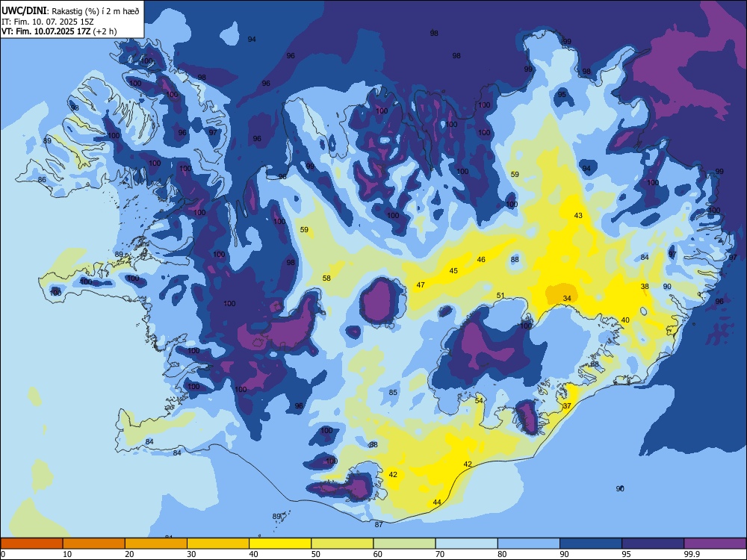Select the 43 value in the northeast highlands
Screen dimensions: 747x560
[x=578, y=215]
